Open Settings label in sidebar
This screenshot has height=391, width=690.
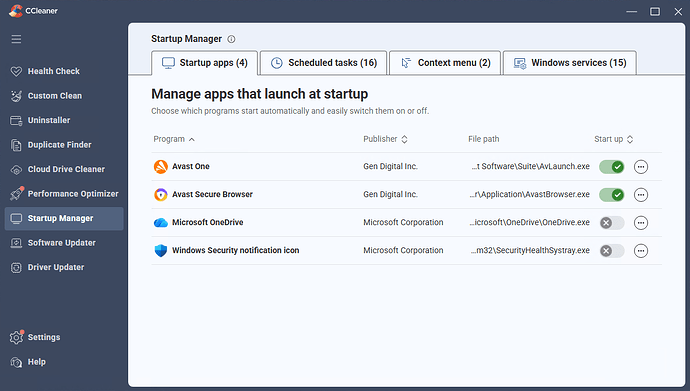point(44,337)
